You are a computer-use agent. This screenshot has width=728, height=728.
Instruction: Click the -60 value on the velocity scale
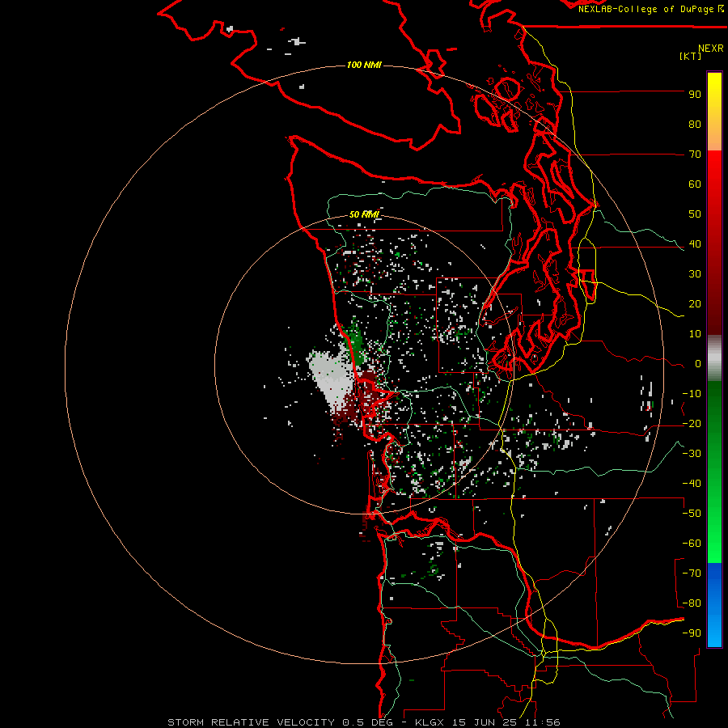692,544
